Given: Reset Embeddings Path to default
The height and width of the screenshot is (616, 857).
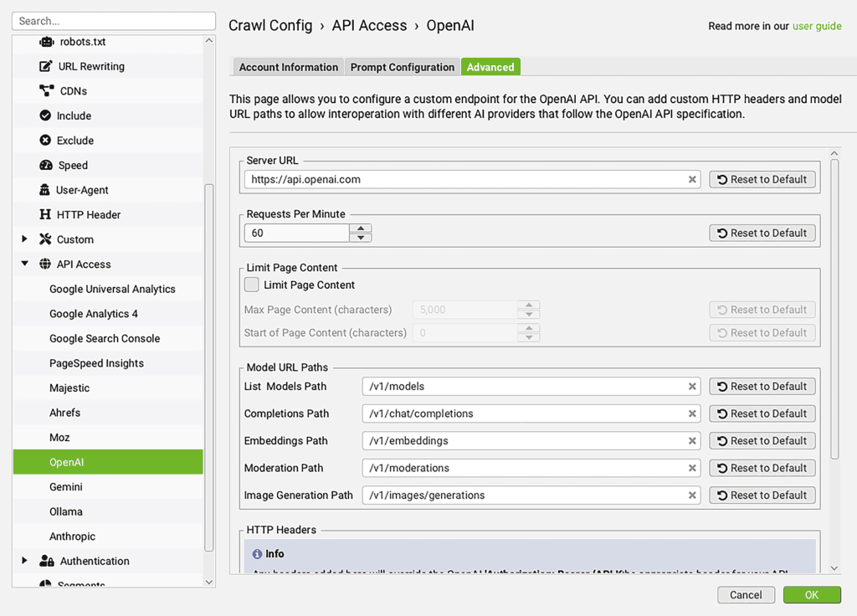Looking at the screenshot, I should click(x=762, y=441).
